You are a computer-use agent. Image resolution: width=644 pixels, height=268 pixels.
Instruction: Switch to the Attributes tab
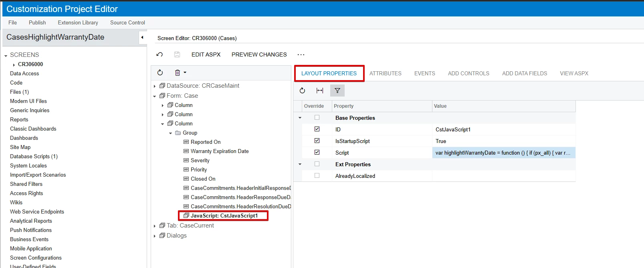pyautogui.click(x=386, y=73)
